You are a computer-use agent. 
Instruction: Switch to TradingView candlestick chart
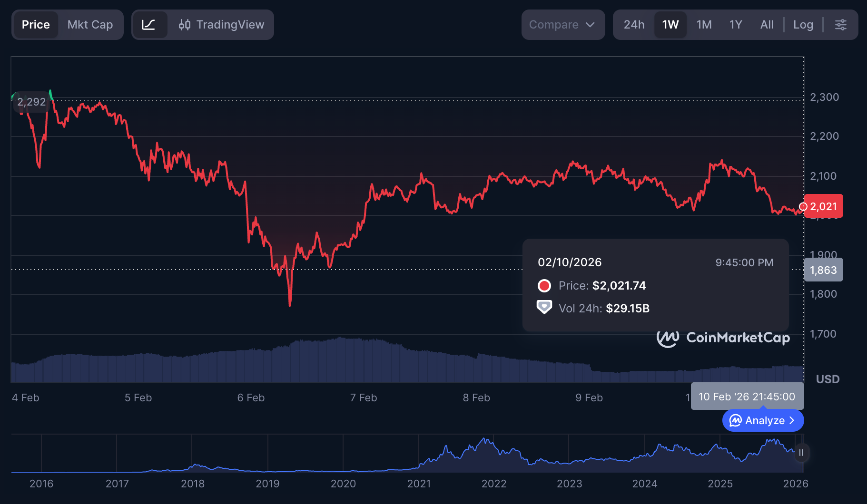[221, 25]
